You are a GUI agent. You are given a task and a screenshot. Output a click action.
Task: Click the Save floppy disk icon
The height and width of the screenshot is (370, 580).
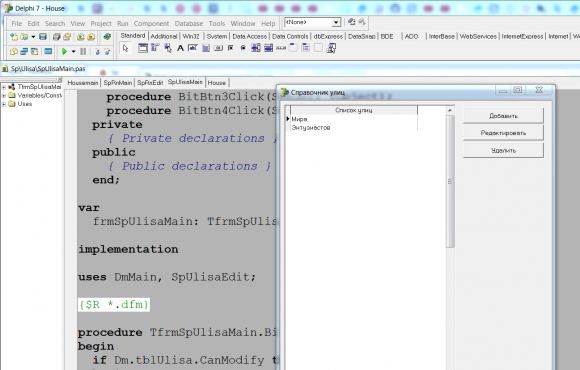(43, 37)
